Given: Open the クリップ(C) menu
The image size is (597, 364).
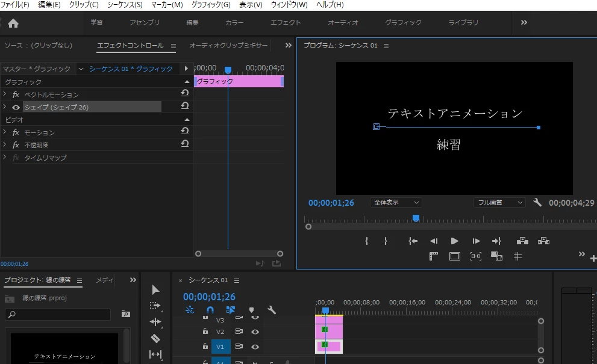Looking at the screenshot, I should [84, 5].
